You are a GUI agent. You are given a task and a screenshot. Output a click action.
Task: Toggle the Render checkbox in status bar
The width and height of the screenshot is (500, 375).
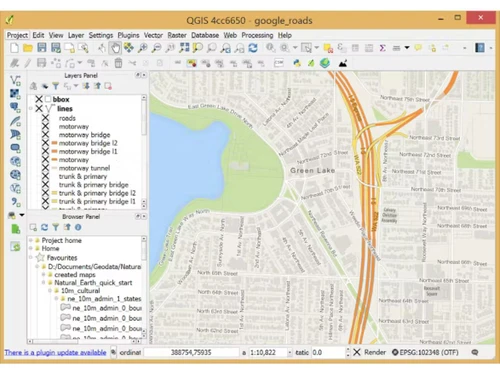[357, 352]
